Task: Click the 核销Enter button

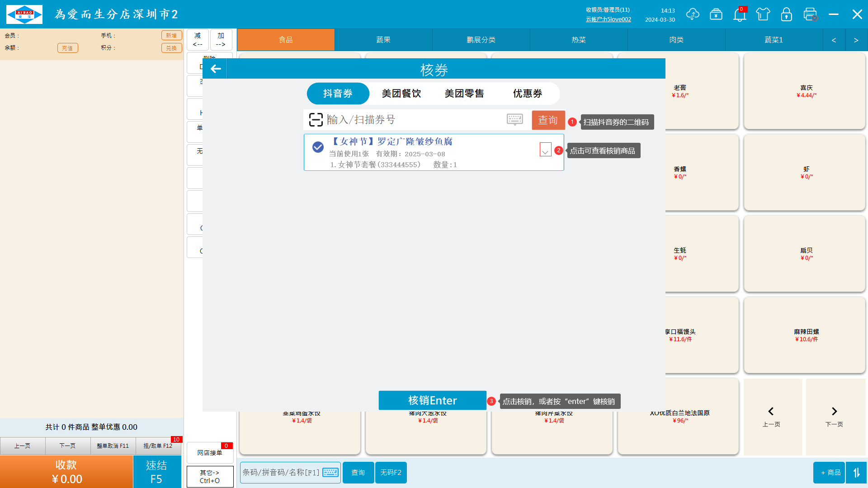Action: (x=432, y=400)
